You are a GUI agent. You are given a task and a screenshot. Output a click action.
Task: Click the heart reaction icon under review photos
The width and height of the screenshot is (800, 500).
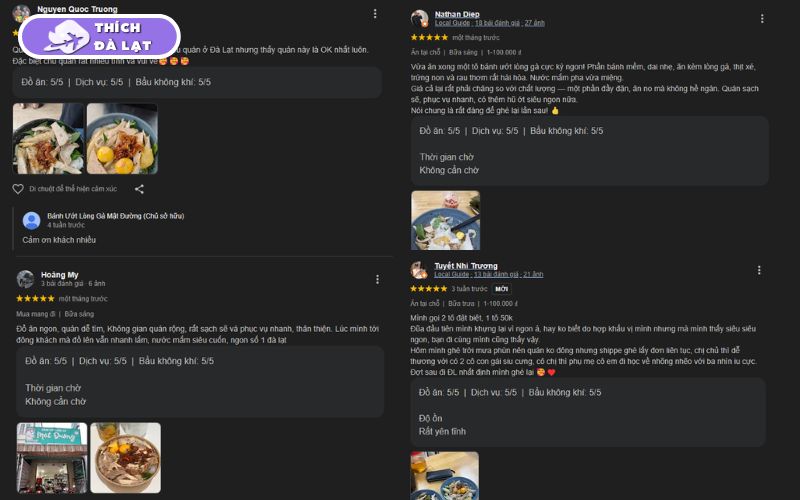(18, 189)
